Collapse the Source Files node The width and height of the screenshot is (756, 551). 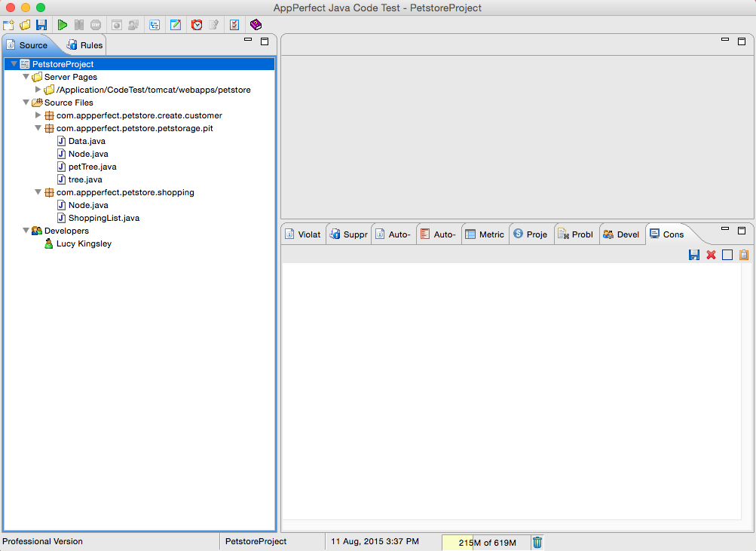(26, 103)
